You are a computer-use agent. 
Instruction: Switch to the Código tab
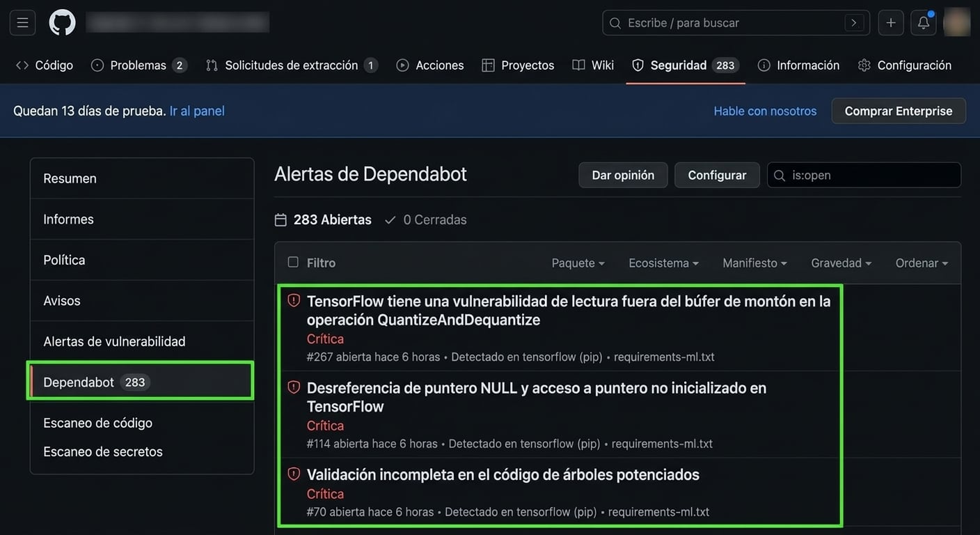tap(45, 65)
